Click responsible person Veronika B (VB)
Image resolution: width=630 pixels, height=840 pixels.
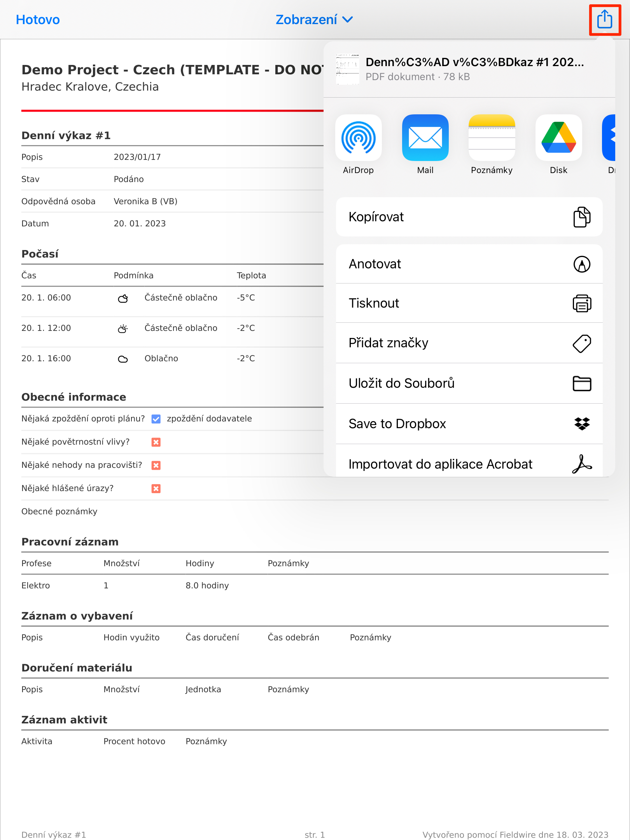145,201
